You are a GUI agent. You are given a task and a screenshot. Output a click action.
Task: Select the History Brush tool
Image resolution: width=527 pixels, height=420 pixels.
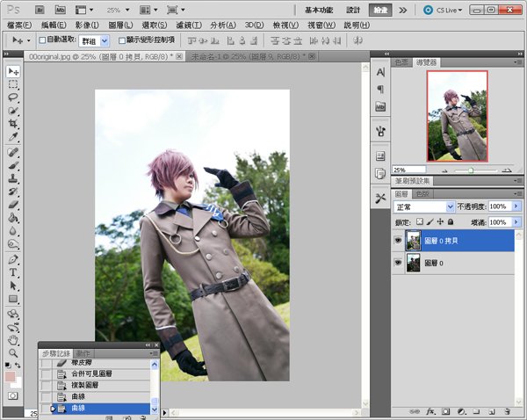pos(13,192)
